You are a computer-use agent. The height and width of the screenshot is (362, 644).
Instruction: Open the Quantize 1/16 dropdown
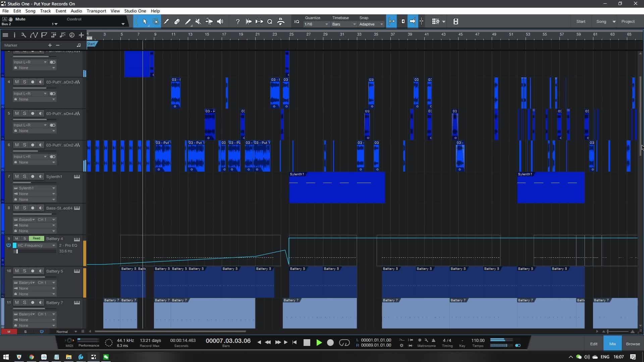(316, 24)
